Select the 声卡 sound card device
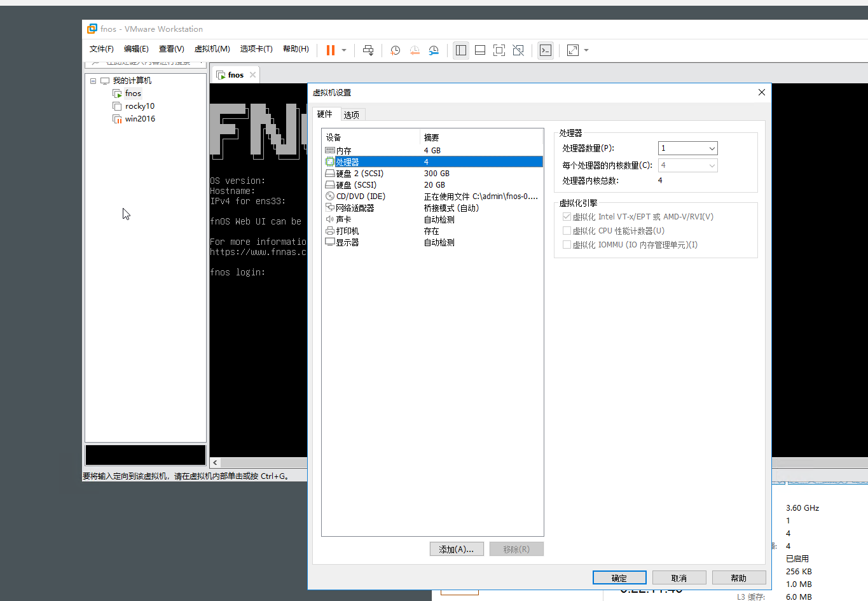 click(x=342, y=219)
